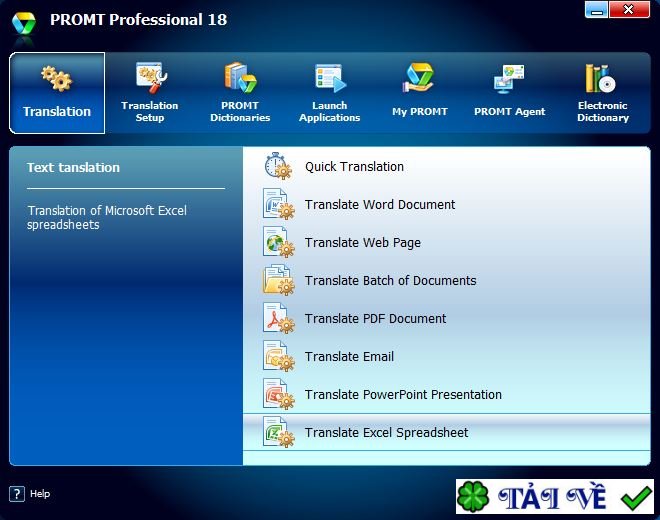Viewport: 660px width, 520px height.
Task: Switch to the Translation Setup tab label
Action: [x=150, y=112]
